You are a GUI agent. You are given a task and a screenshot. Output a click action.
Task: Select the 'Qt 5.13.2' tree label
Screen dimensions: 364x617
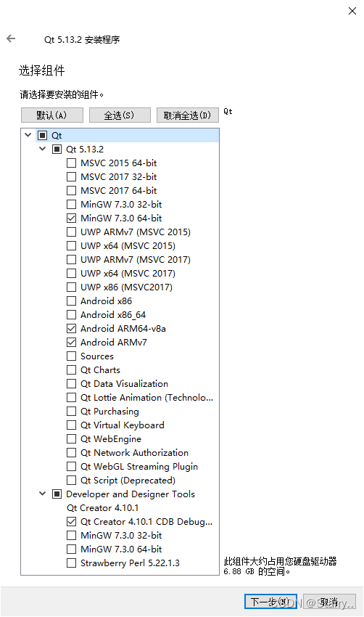85,149
